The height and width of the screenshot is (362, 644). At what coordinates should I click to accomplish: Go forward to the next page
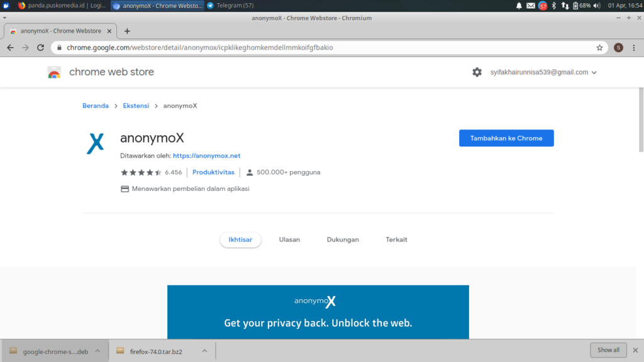(25, 48)
